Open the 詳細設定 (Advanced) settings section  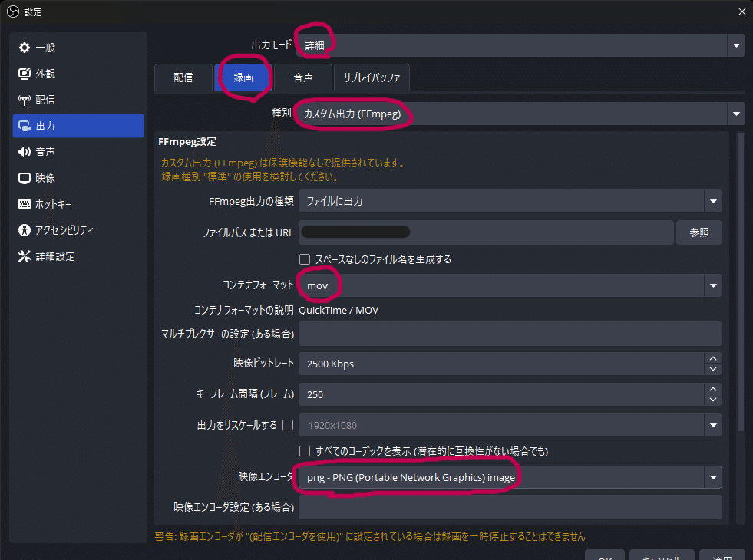pos(46,255)
